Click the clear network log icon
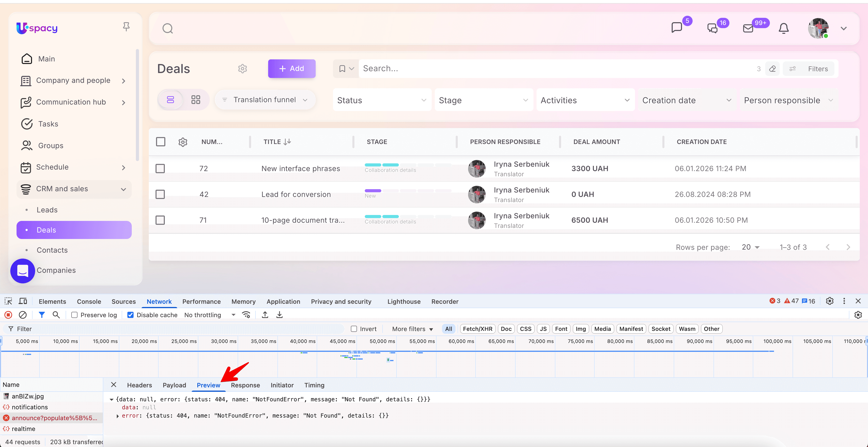 click(x=22, y=315)
